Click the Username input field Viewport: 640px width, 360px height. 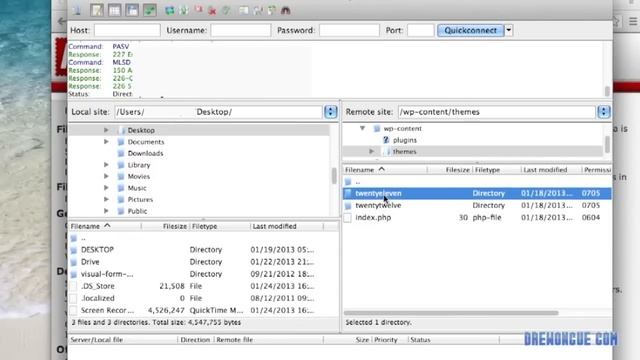[x=240, y=30]
